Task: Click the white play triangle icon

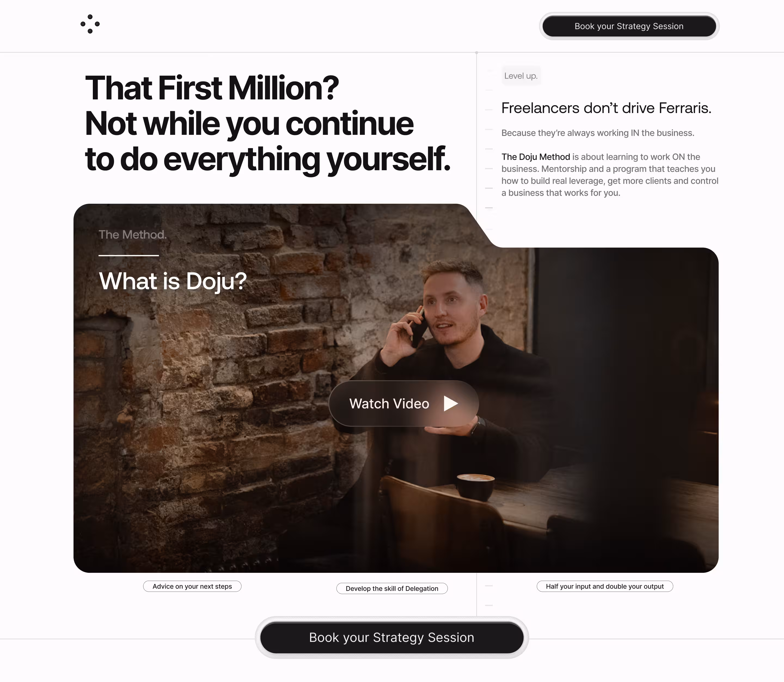Action: click(x=451, y=403)
